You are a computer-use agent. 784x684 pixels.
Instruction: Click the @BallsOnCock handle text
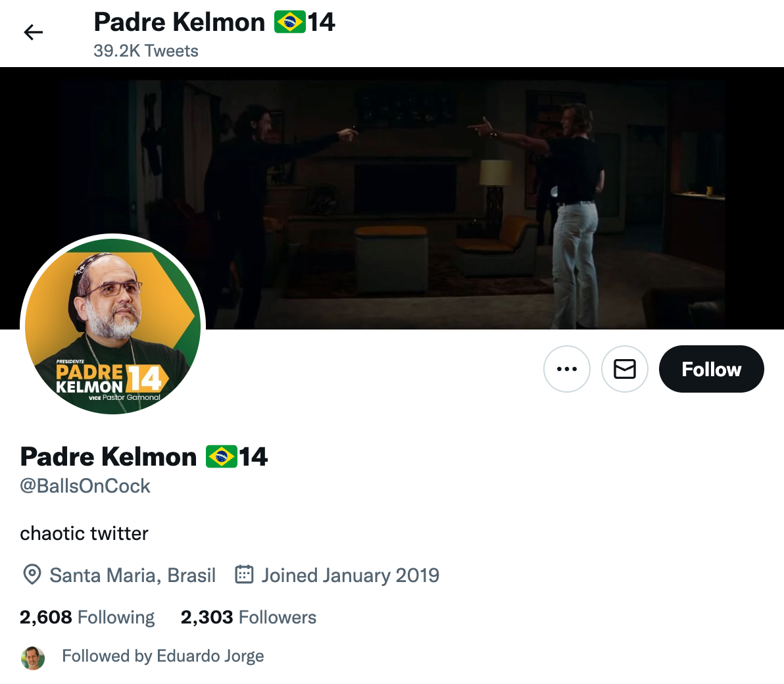(85, 486)
